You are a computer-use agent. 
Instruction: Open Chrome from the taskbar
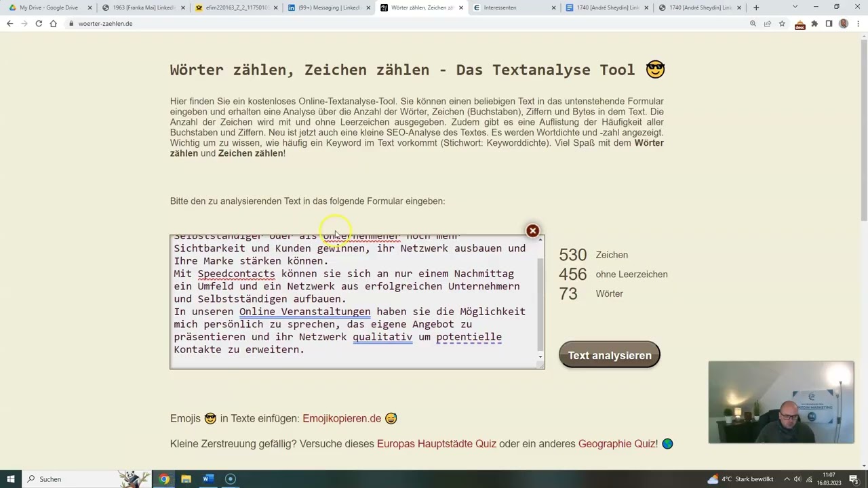pos(164,479)
